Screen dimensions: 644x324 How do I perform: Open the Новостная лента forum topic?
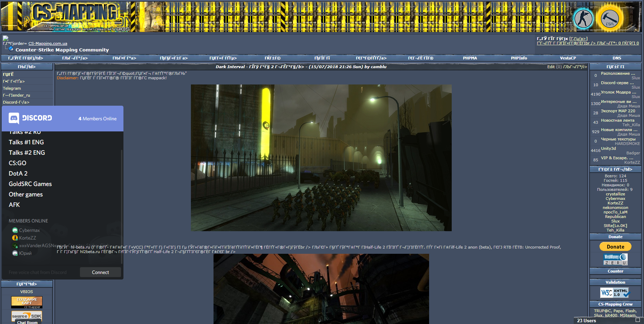click(x=618, y=120)
